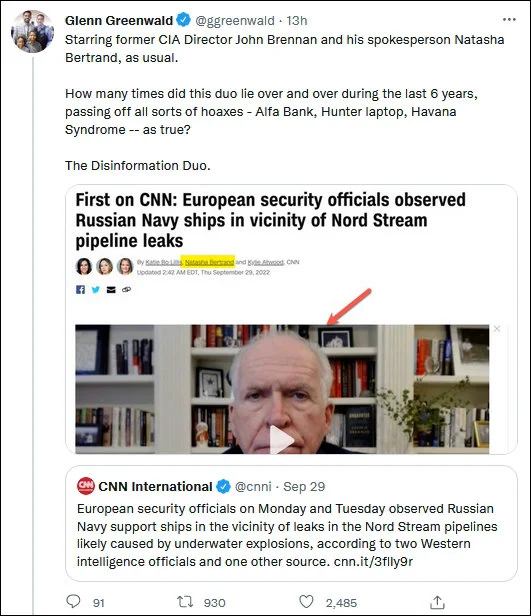The height and width of the screenshot is (616, 531).
Task: Close the video using the X icon
Action: [497, 328]
